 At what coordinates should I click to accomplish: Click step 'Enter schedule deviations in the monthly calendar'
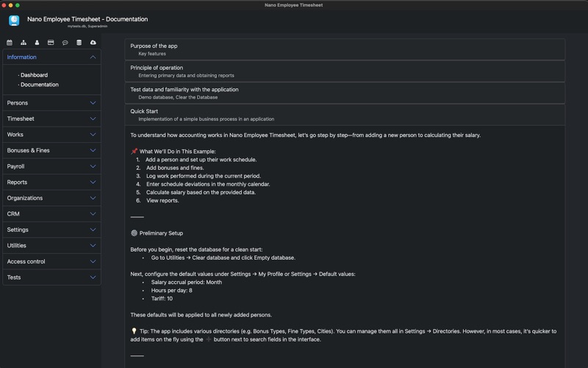208,185
